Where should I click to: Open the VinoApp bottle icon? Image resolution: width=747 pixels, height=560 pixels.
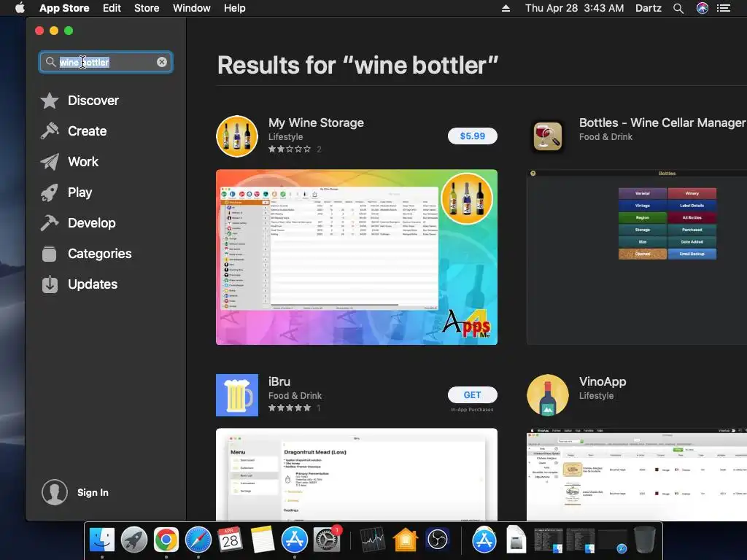(547, 395)
